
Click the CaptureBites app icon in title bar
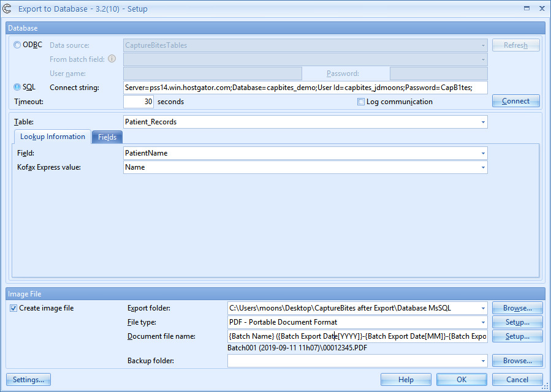click(x=9, y=9)
